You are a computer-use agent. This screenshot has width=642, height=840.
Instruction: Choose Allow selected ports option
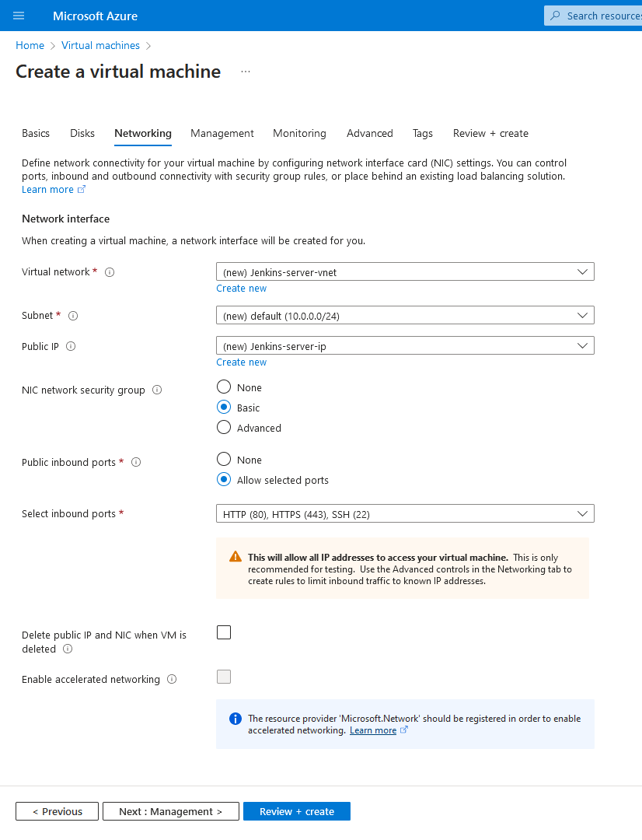coord(224,479)
